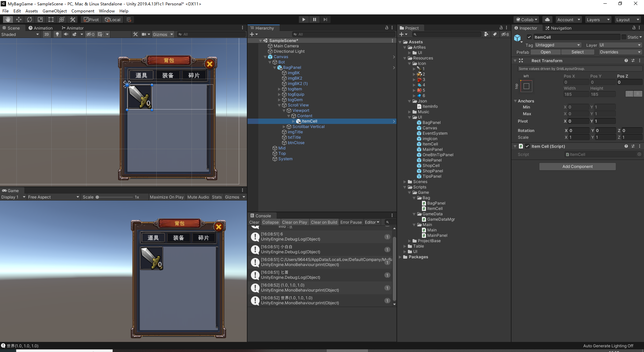Open custom editor tools icon
This screenshot has width=644, height=352.
[x=72, y=19]
